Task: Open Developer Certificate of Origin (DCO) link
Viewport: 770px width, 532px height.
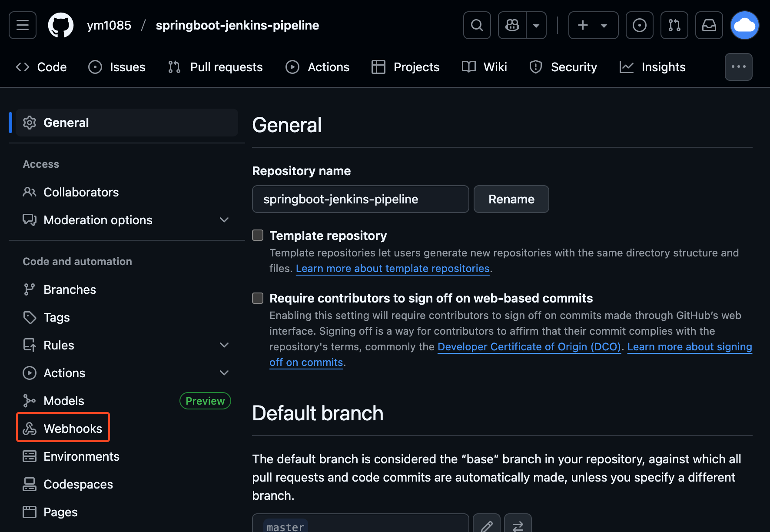Action: point(529,347)
